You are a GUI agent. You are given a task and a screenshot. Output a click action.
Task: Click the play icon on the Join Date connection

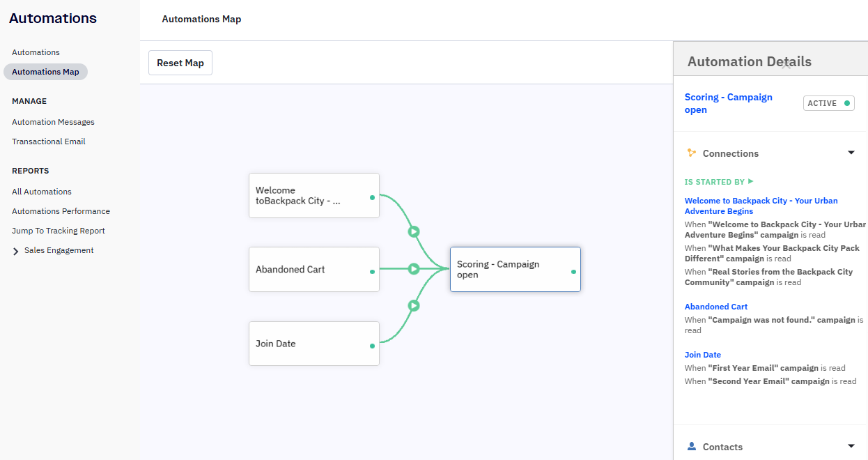pyautogui.click(x=414, y=305)
